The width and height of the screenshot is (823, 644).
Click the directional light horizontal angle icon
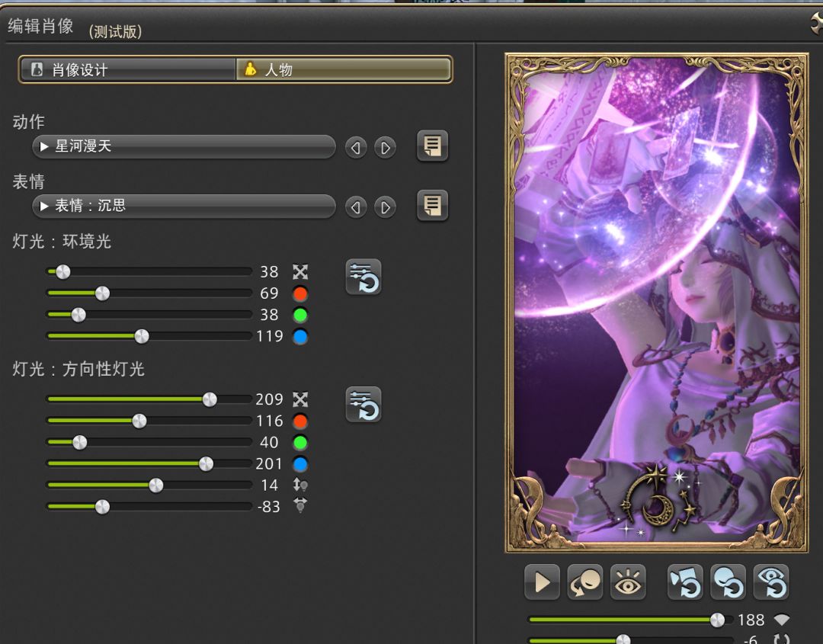coord(300,506)
